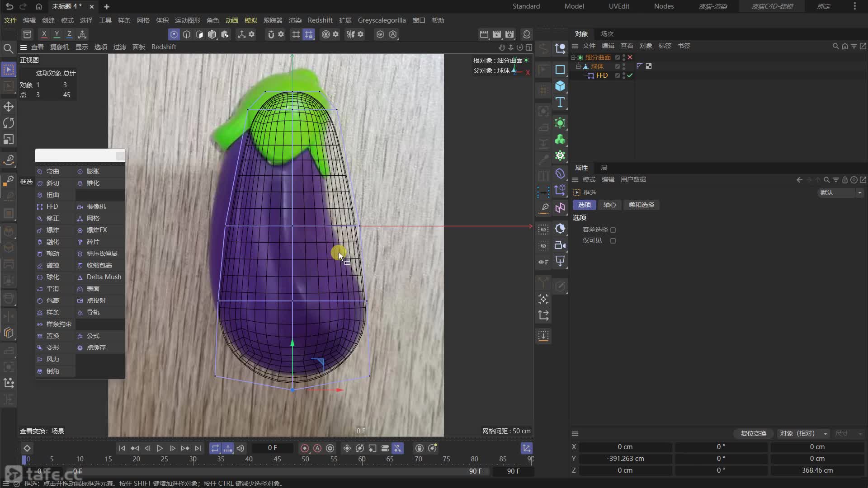Open the 默认 dropdown in attributes
Image resolution: width=868 pixels, height=488 pixels.
click(x=841, y=192)
